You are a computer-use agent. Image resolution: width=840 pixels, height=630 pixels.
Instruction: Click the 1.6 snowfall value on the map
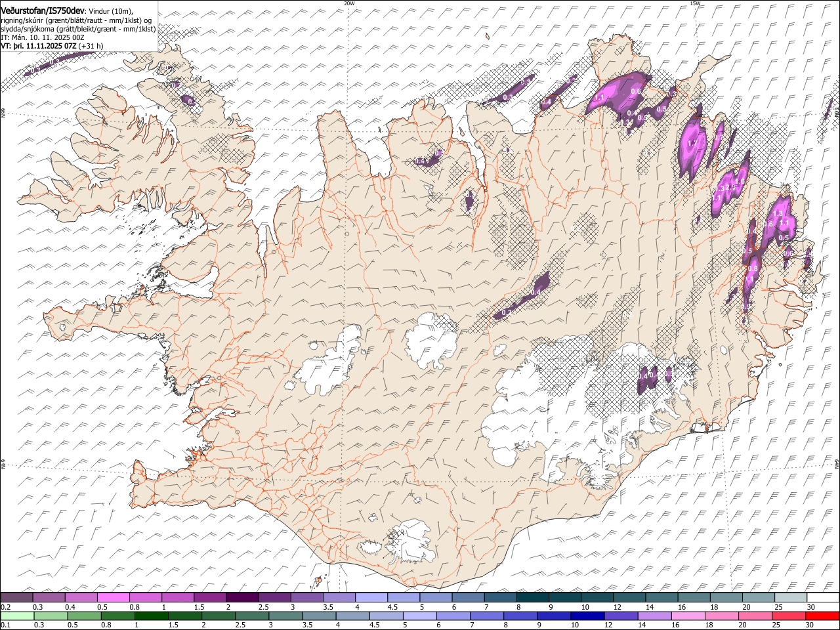click(740, 181)
